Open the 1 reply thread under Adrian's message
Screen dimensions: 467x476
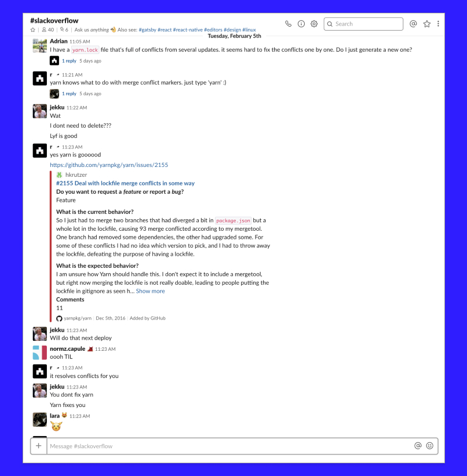coord(69,61)
